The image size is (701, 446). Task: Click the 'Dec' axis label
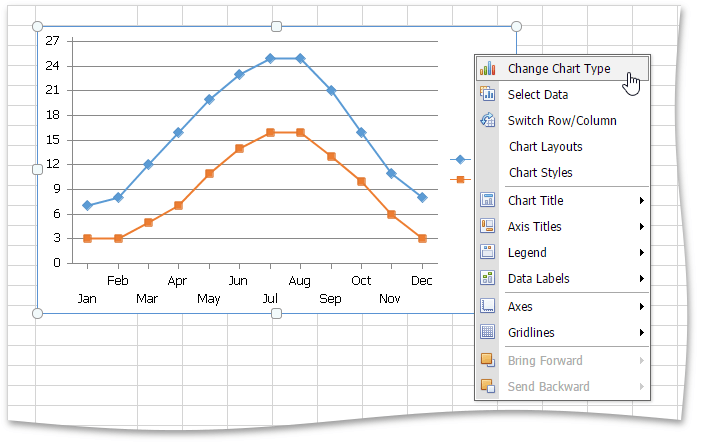pos(422,281)
